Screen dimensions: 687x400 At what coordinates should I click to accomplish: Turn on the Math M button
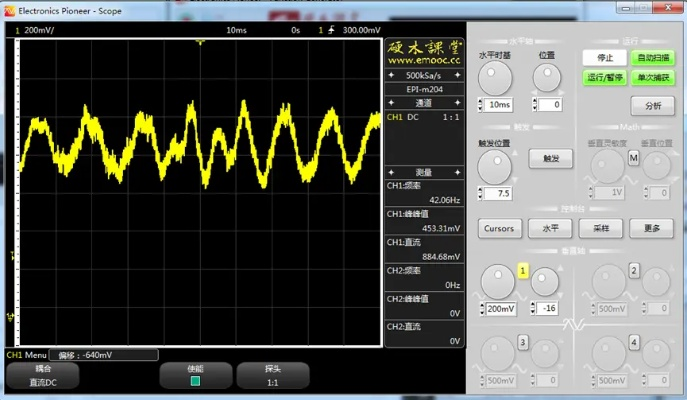click(x=633, y=159)
